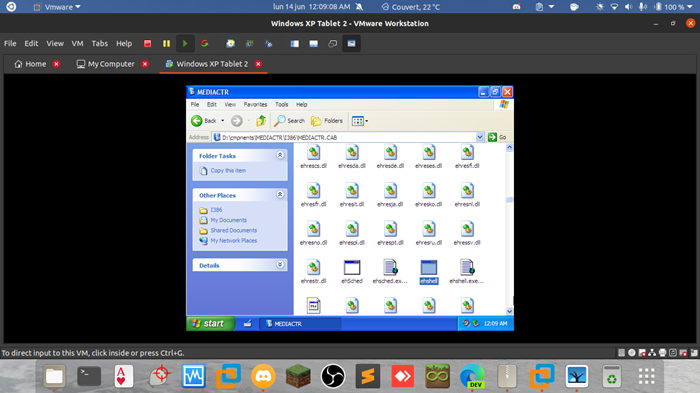The image size is (700, 393).
Task: Close the Home tab
Action: point(56,64)
